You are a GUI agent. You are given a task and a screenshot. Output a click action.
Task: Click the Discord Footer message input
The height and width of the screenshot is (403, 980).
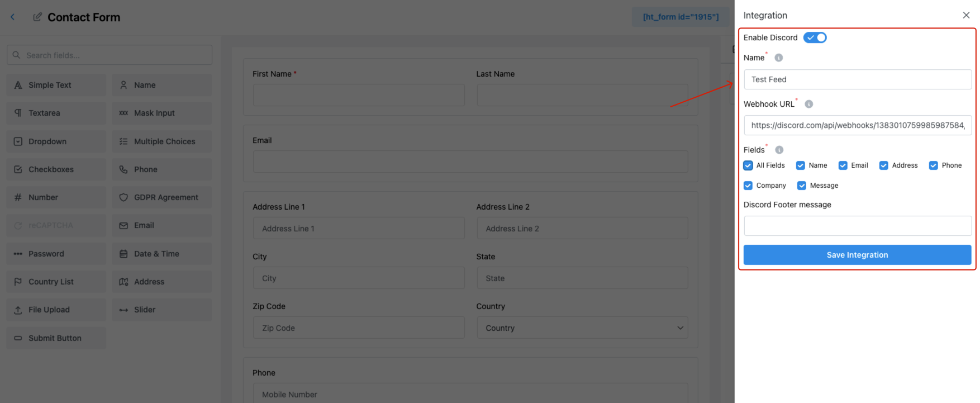point(857,226)
